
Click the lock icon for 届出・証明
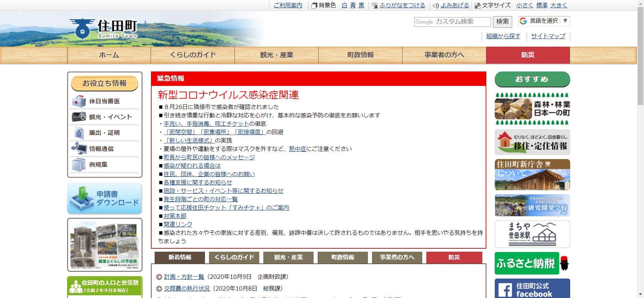click(x=79, y=133)
